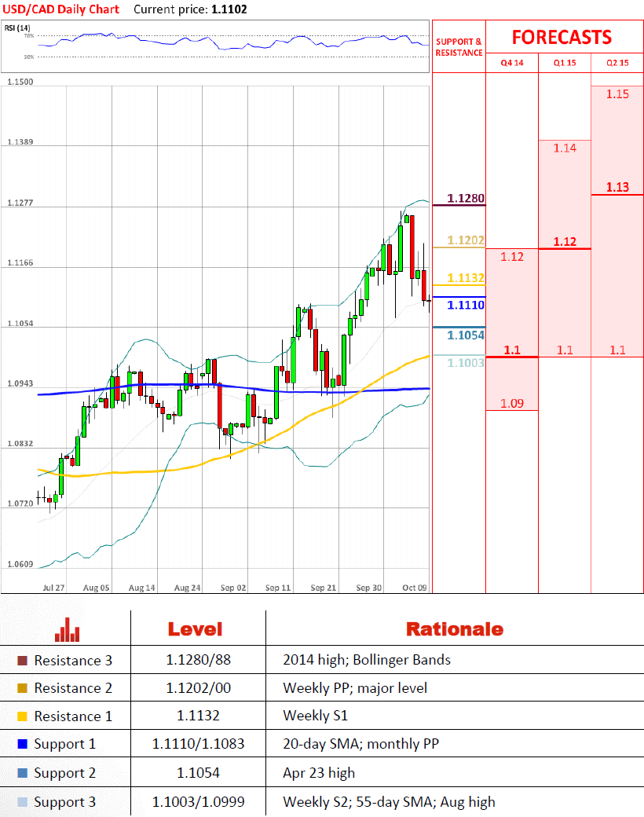Click the 1.0943 y-axis price label
644x817 pixels.
tap(20, 383)
